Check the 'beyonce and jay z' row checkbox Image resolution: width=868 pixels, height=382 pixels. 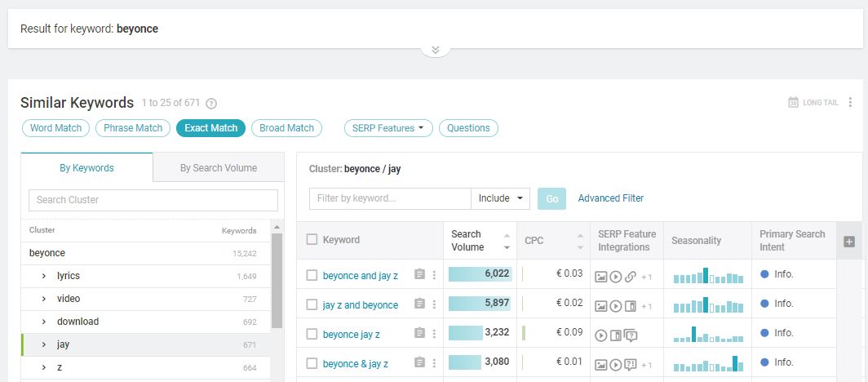tap(312, 275)
